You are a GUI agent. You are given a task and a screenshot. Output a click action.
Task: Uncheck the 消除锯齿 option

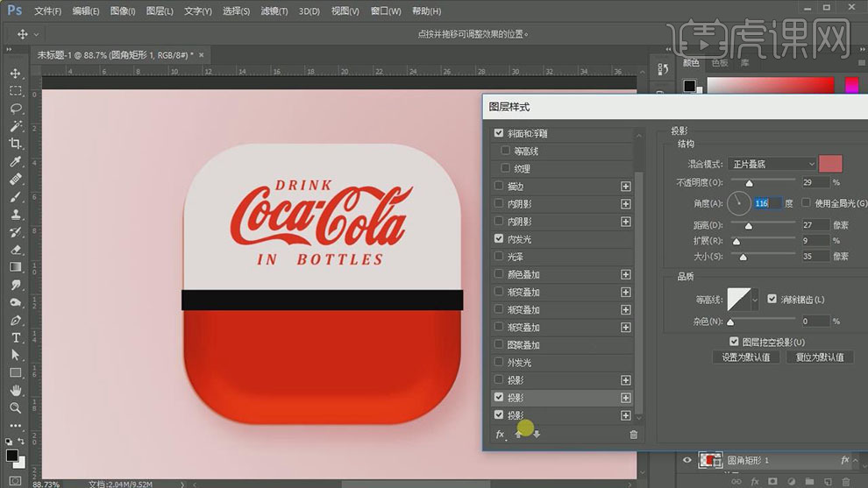coord(772,300)
